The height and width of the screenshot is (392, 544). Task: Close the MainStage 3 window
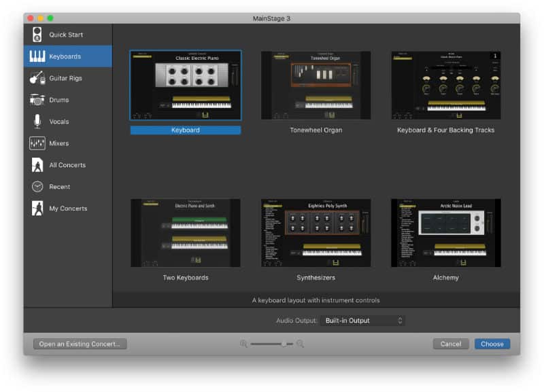(31, 18)
